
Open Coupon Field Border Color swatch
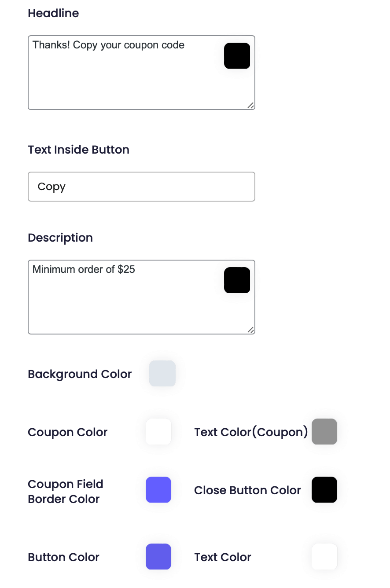click(x=158, y=490)
